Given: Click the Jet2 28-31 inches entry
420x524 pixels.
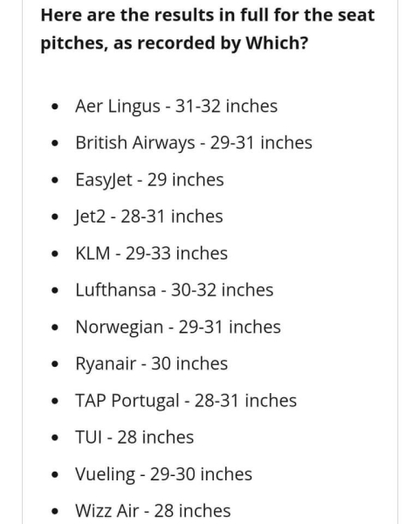Looking at the screenshot, I should 148,217.
